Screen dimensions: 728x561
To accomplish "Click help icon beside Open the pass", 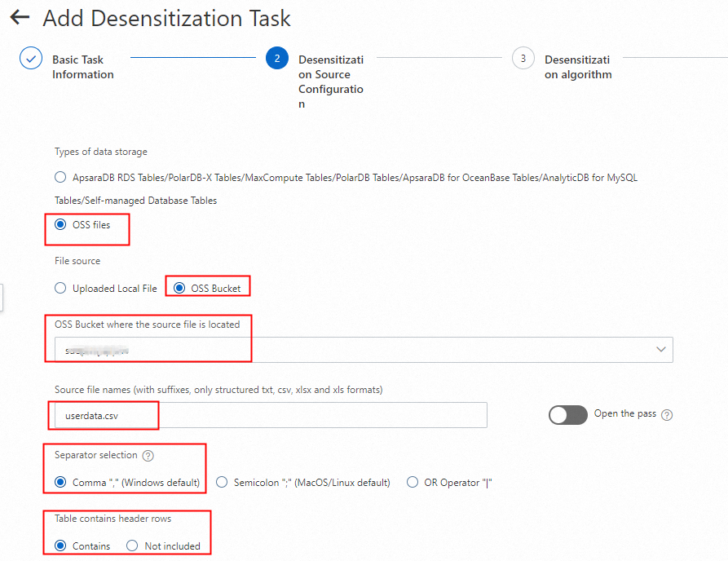I will (x=667, y=415).
